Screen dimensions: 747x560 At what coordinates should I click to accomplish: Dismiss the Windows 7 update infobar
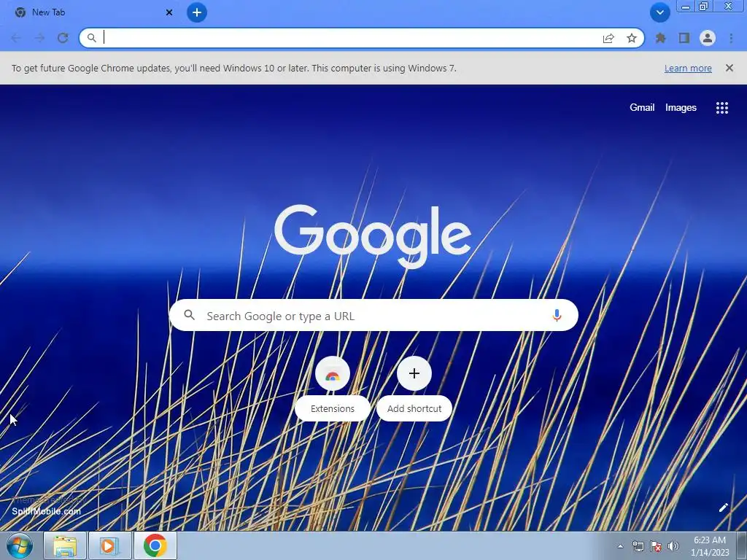click(729, 68)
